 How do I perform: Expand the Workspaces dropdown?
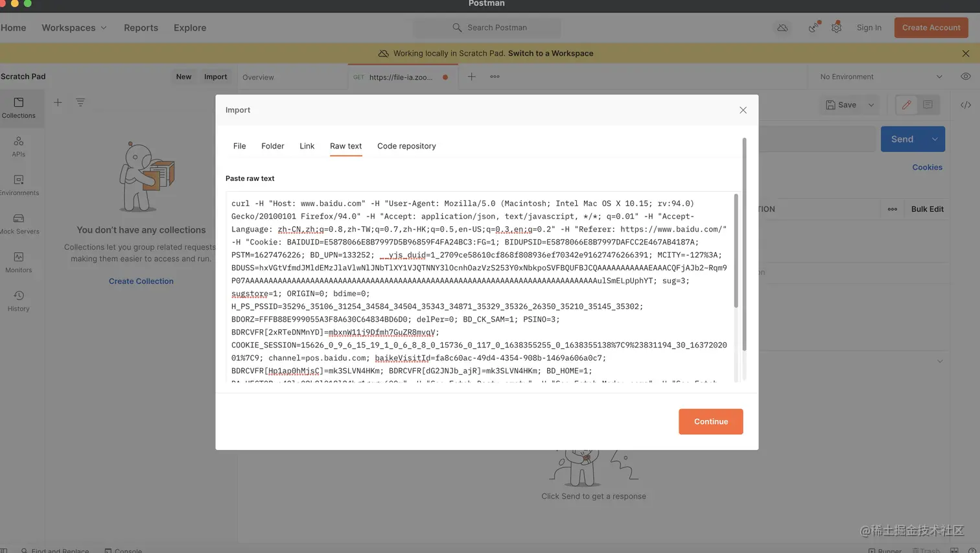74,28
